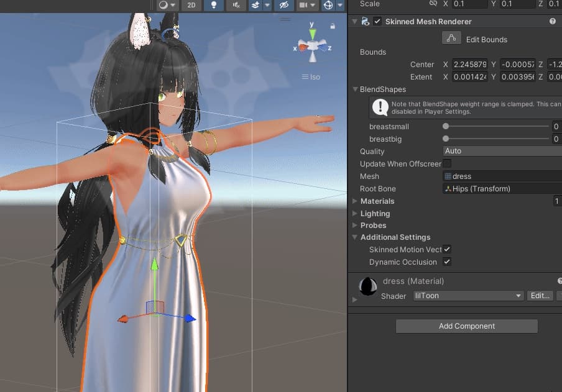Collapse the BlendShapes section
This screenshot has width=562, height=392.
[x=355, y=89]
